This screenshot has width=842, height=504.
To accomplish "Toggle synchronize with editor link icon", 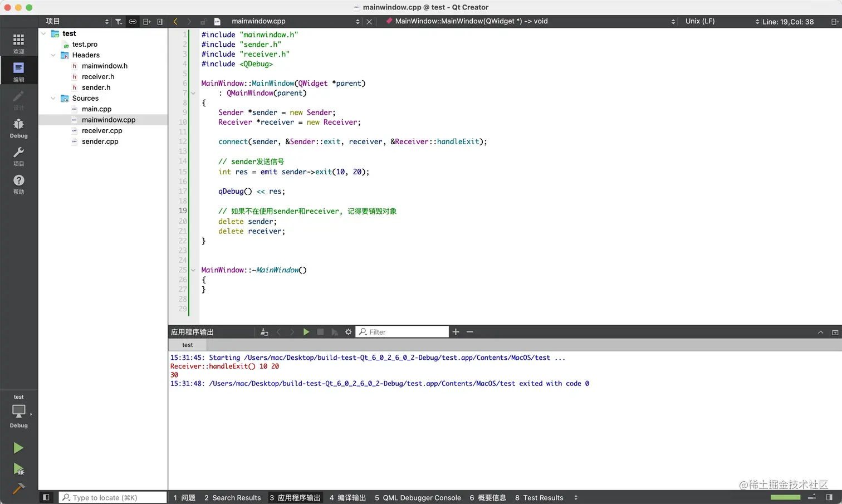I will tap(133, 22).
